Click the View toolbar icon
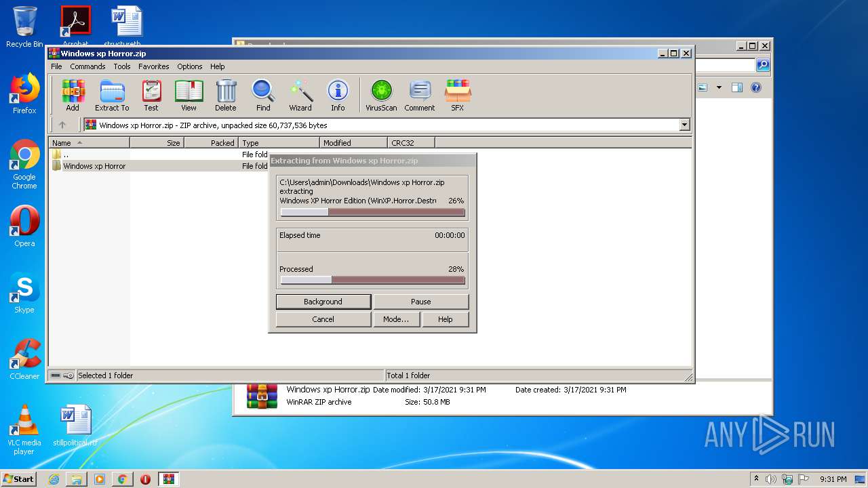The width and height of the screenshot is (868, 488). pos(189,95)
